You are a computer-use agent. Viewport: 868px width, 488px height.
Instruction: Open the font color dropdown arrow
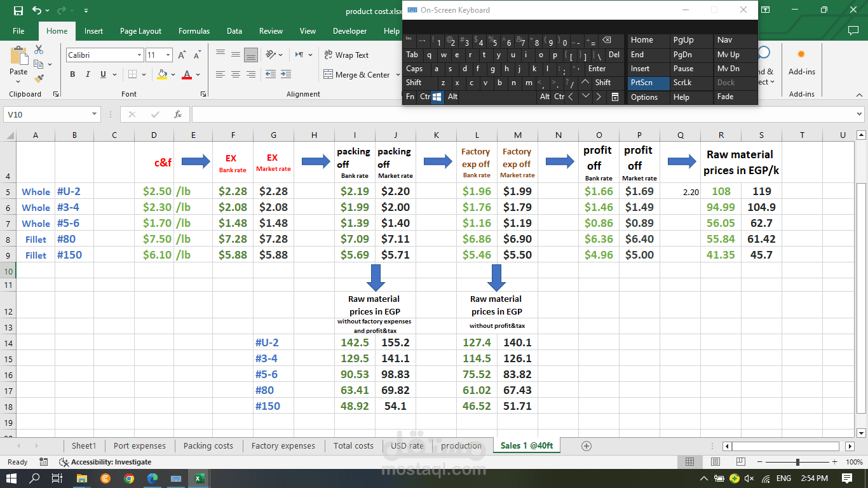198,74
